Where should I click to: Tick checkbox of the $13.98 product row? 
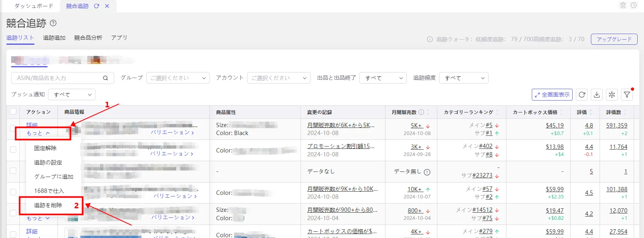pos(13,150)
